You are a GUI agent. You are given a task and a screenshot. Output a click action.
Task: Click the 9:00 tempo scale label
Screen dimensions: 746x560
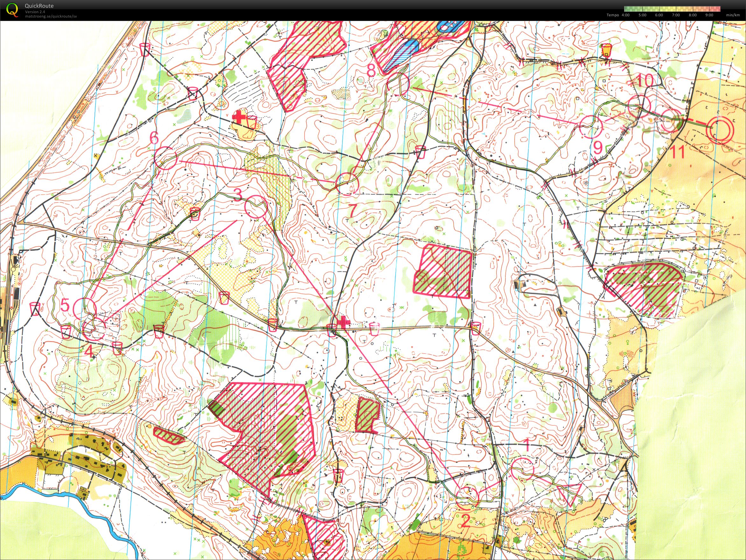709,15
